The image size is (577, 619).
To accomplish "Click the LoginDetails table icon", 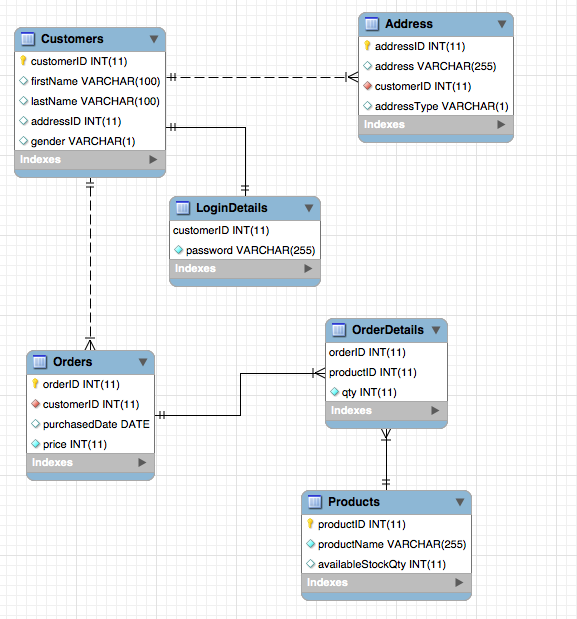I will 183,208.
